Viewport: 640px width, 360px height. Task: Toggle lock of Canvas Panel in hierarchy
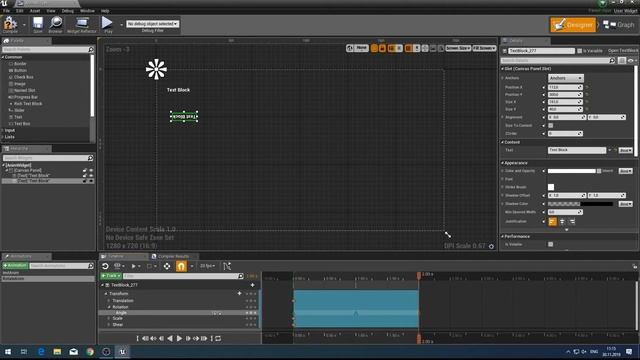(85, 170)
